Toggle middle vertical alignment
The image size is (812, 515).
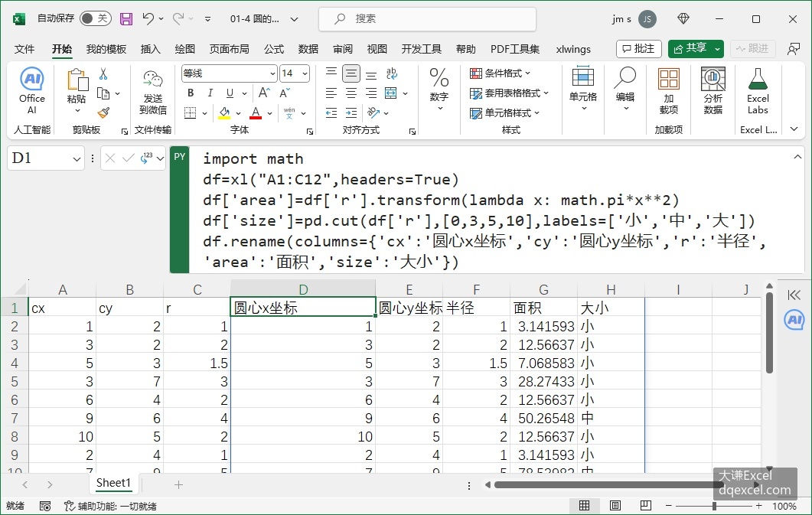(351, 73)
